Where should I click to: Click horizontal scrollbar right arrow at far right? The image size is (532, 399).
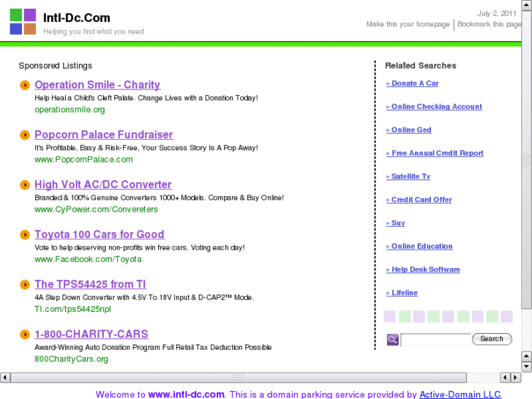(x=516, y=377)
